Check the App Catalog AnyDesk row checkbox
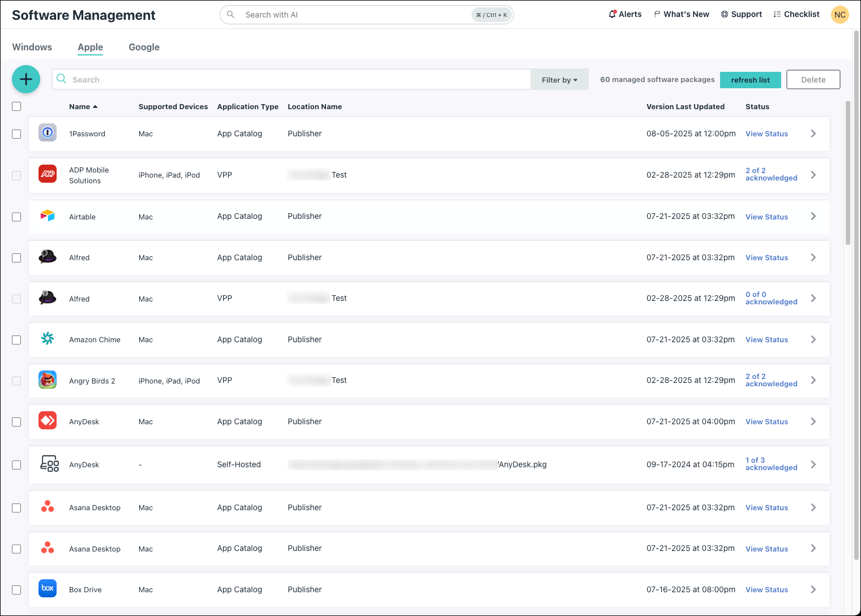Viewport: 861px width, 616px height. (16, 422)
